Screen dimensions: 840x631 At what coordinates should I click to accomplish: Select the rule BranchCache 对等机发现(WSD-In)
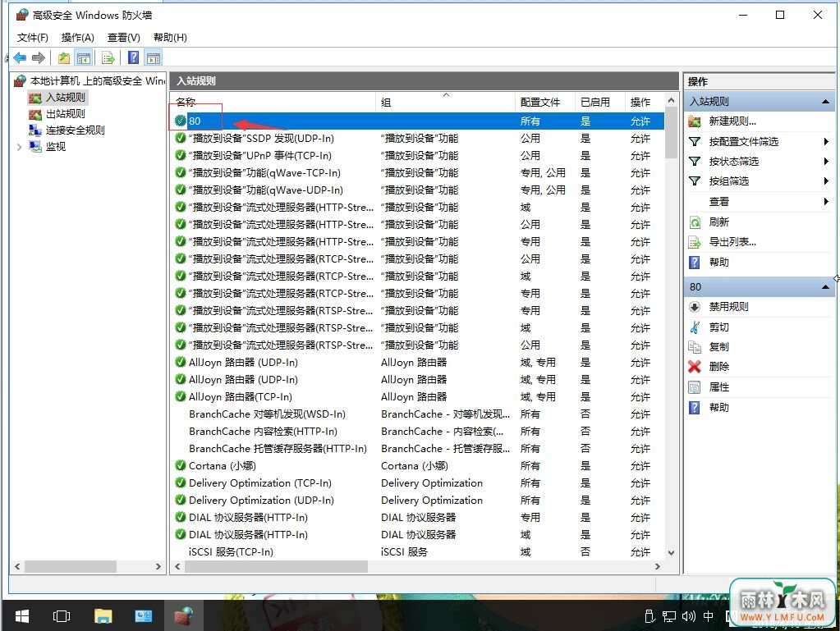[417, 414]
